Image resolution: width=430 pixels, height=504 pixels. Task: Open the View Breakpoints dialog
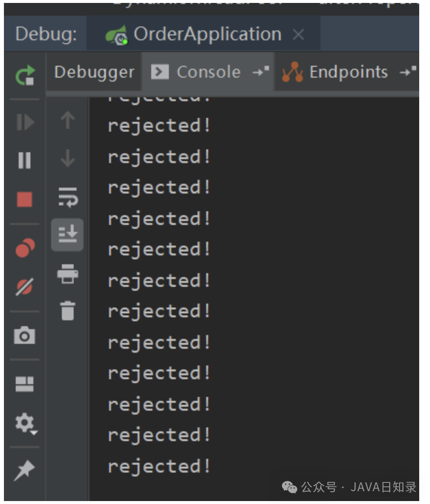25,248
